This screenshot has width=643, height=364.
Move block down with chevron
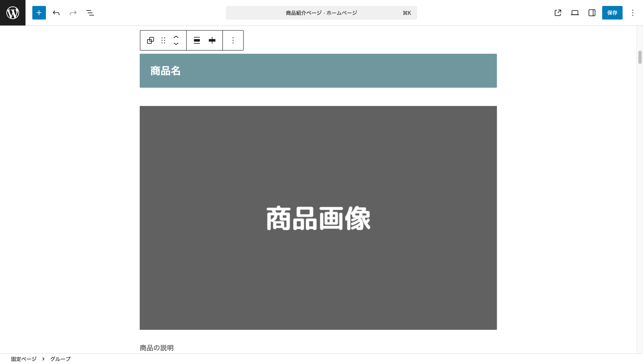pos(176,44)
